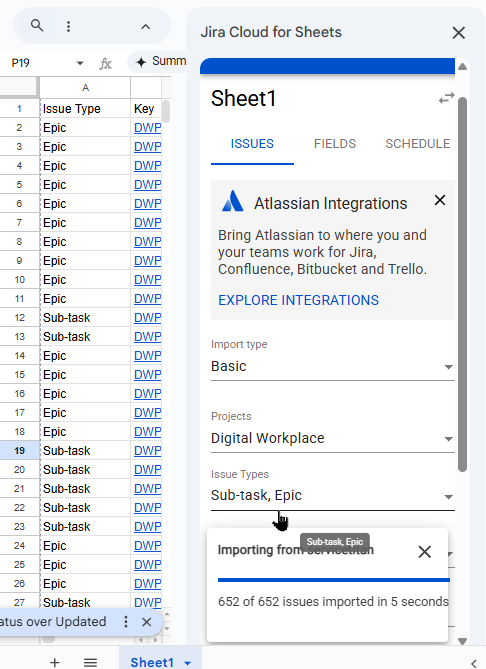This screenshot has width=486, height=669.
Task: Open the Import type Basic dropdown
Action: (x=332, y=366)
